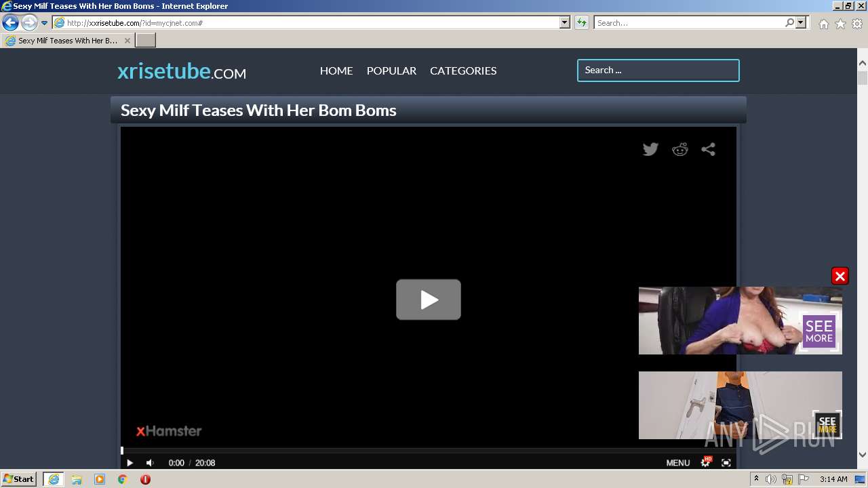Screen dimensions: 868x488
Task: Click the black SEE MORE button
Action: click(827, 424)
